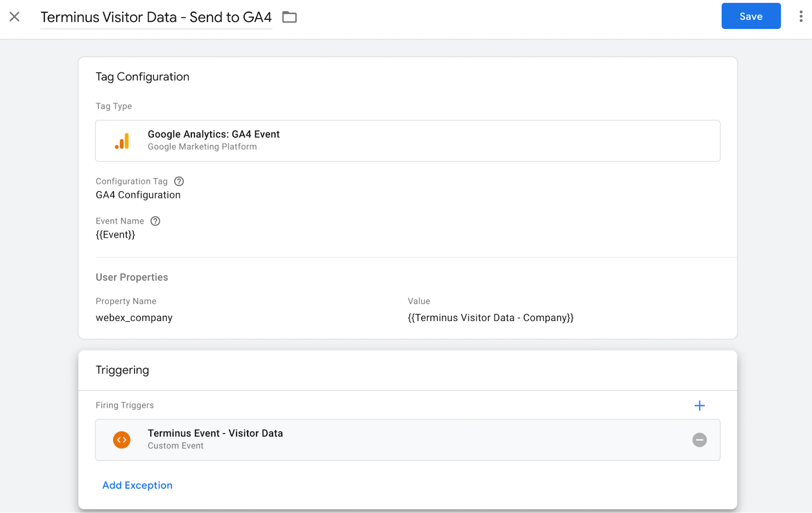Screen dimensions: 812x513
Task: Click the {{Event}} event name value
Action: [x=115, y=234]
